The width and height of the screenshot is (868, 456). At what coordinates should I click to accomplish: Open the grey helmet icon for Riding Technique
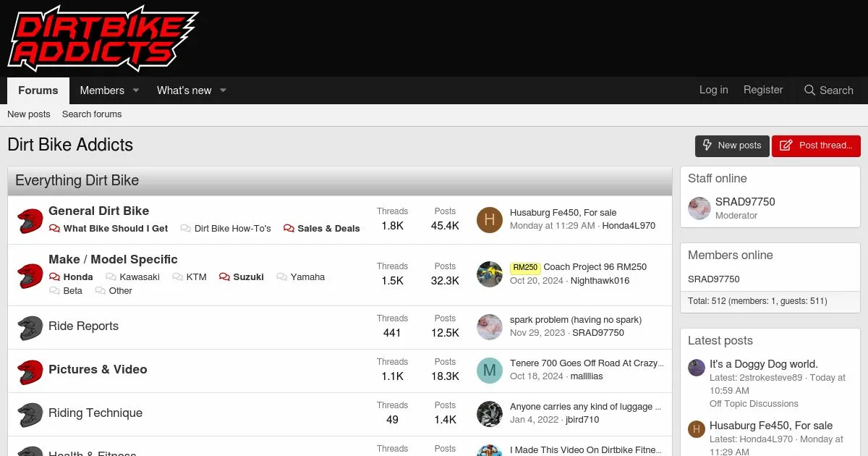click(30, 415)
